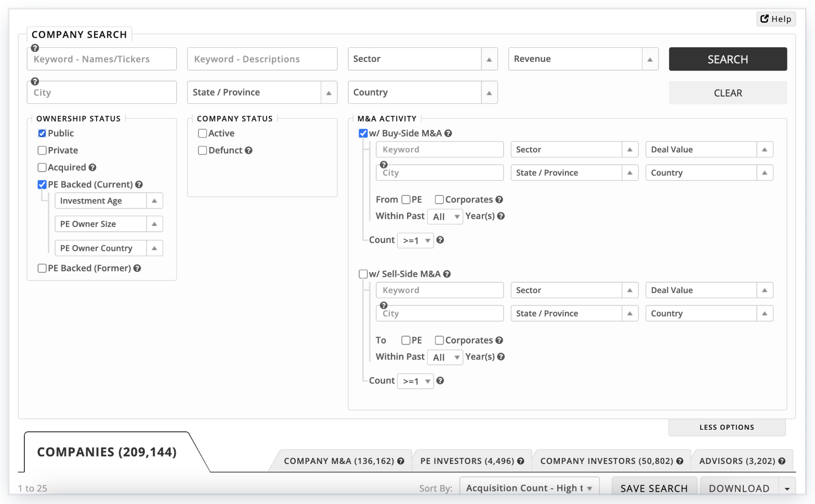This screenshot has width=815, height=504.
Task: Switch to the PE Investors tab
Action: click(x=467, y=461)
